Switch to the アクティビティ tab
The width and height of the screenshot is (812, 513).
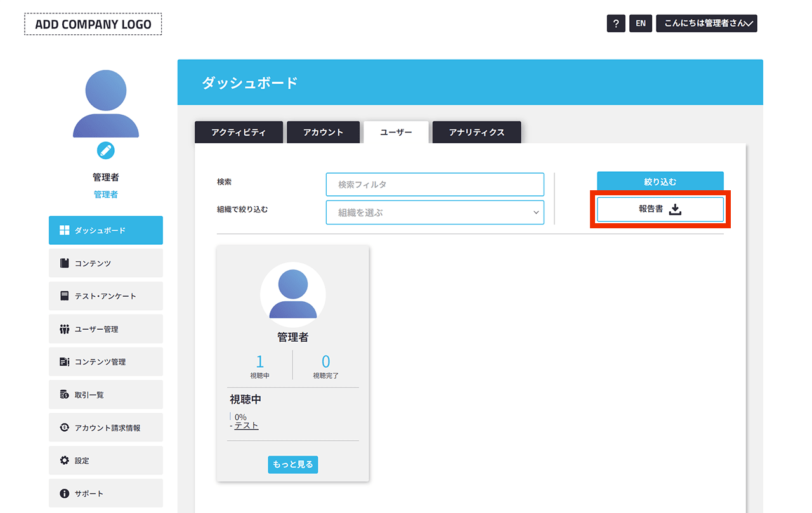click(x=239, y=132)
